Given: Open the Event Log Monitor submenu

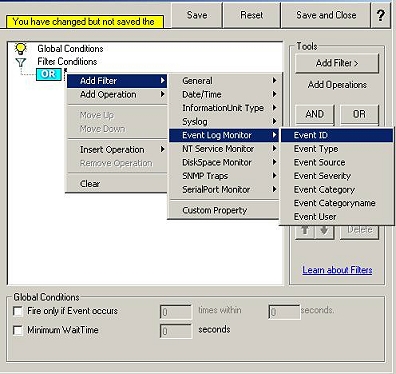Looking at the screenshot, I should click(224, 135).
